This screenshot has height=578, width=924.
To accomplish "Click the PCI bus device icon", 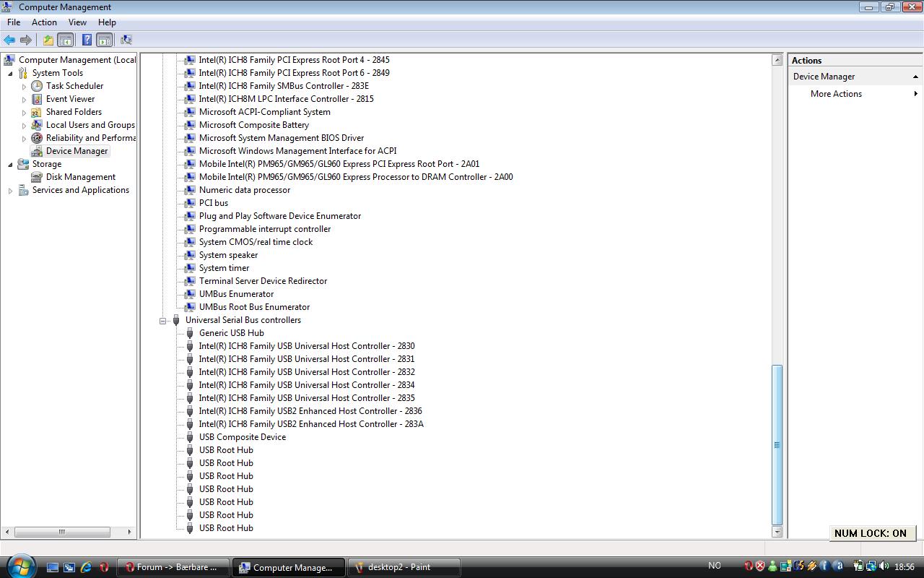I will (x=190, y=203).
